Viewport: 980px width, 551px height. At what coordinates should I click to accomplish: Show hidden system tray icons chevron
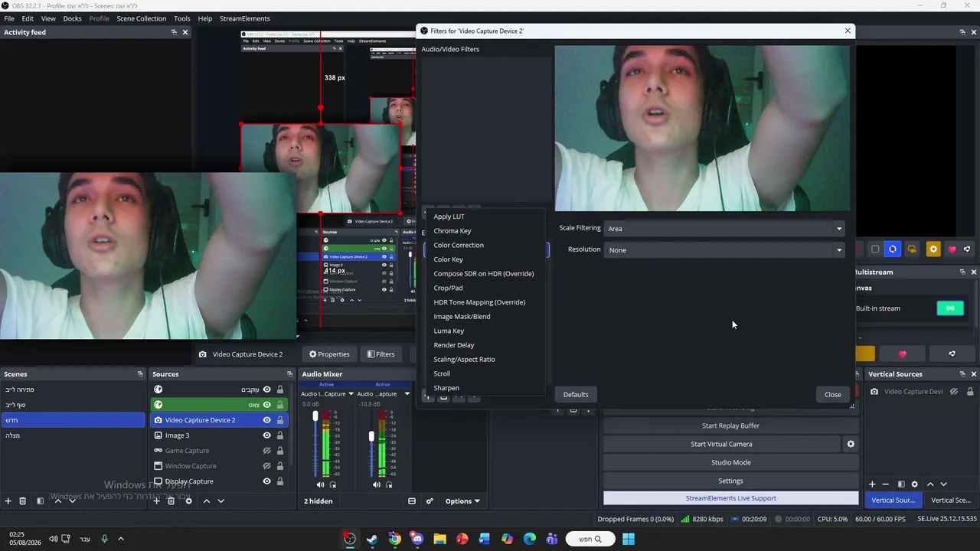click(x=121, y=539)
